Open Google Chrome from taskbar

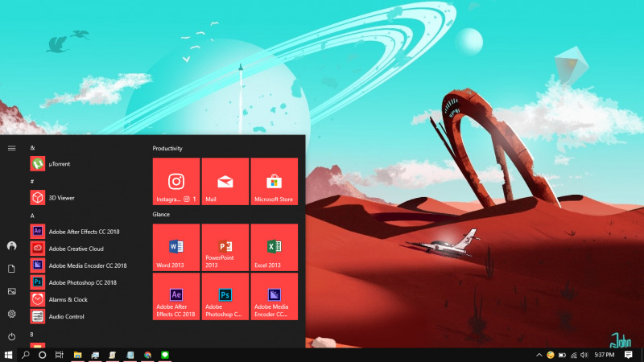point(147,355)
